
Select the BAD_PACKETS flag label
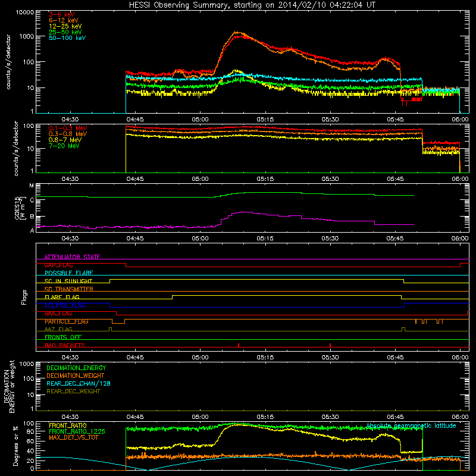(x=65, y=345)
